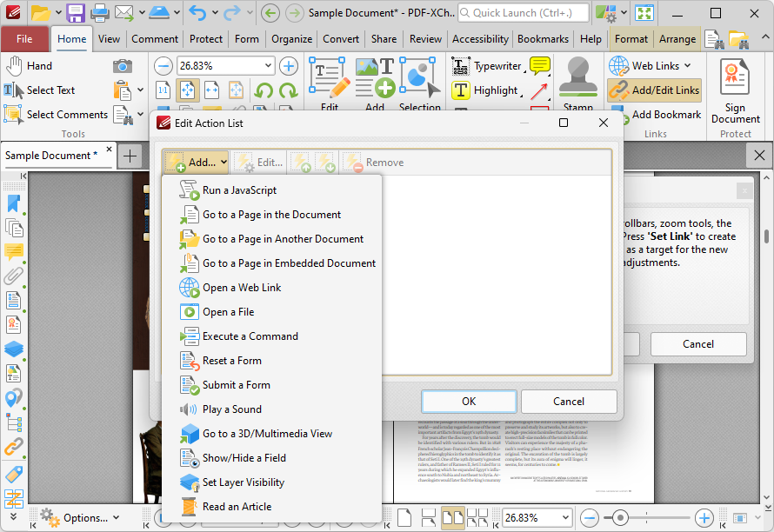Screen dimensions: 774x532
Task: Open the Links pane in sidebar
Action: pos(14,447)
